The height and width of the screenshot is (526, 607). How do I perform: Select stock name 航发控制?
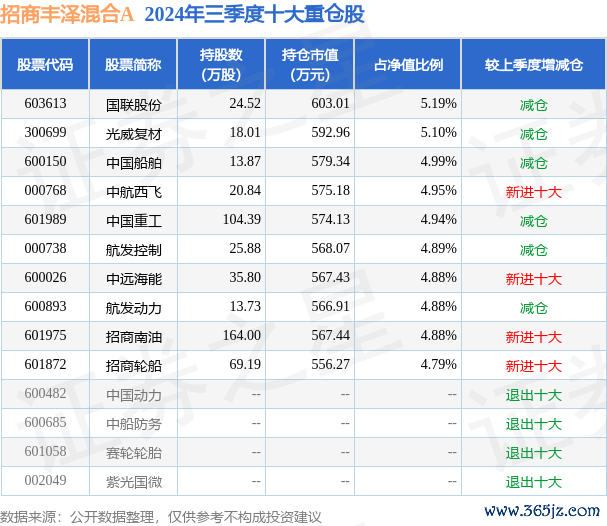click(x=134, y=250)
